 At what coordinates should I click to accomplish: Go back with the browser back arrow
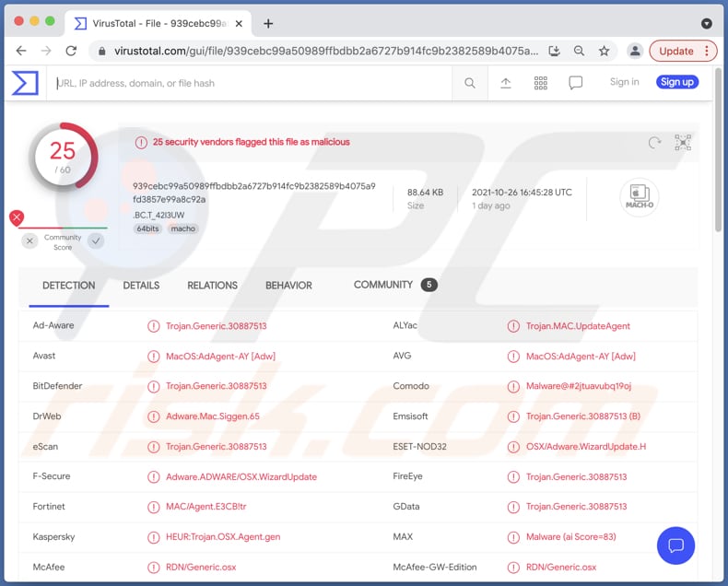pos(21,51)
